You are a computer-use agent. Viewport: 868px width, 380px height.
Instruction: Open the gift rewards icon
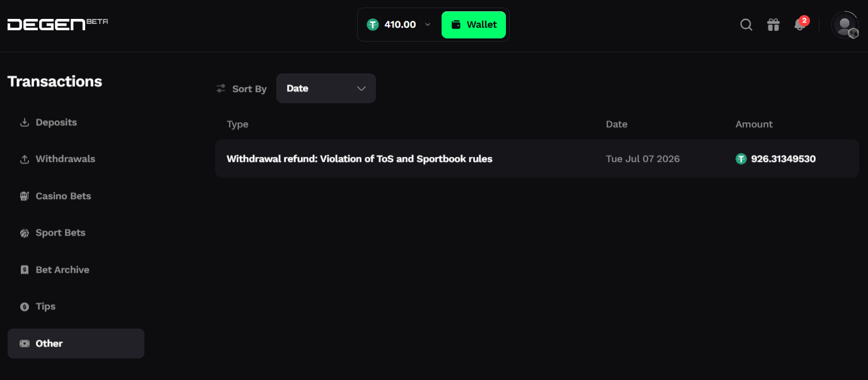[773, 25]
